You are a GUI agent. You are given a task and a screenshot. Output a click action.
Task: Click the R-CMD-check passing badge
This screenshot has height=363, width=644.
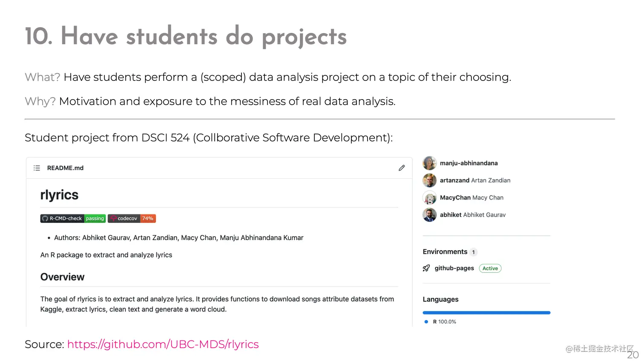pos(73,219)
